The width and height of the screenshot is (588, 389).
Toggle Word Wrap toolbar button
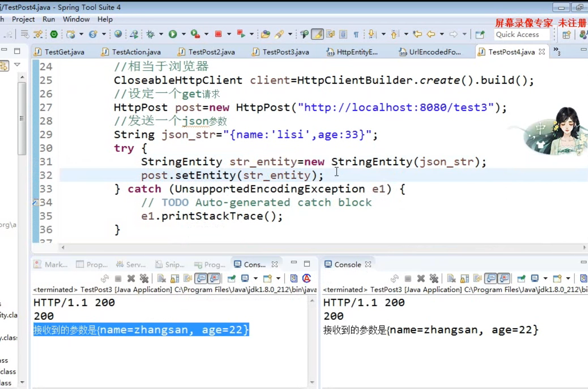coord(330,34)
